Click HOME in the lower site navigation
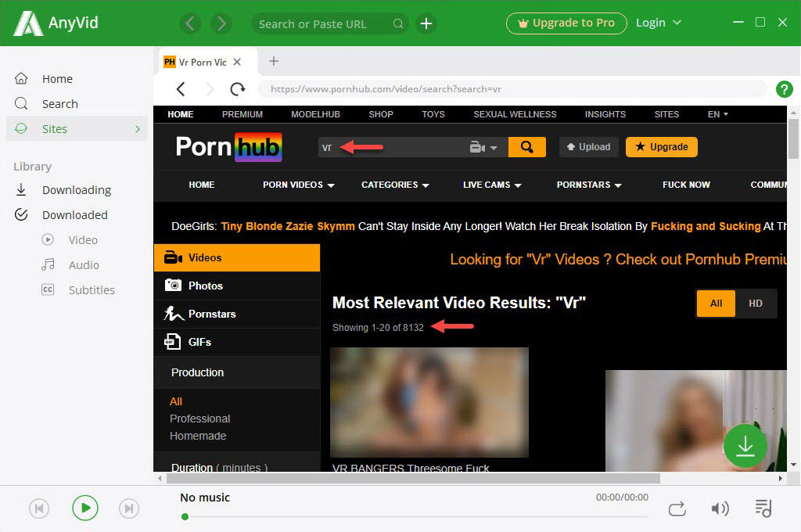The width and height of the screenshot is (801, 532). point(201,185)
